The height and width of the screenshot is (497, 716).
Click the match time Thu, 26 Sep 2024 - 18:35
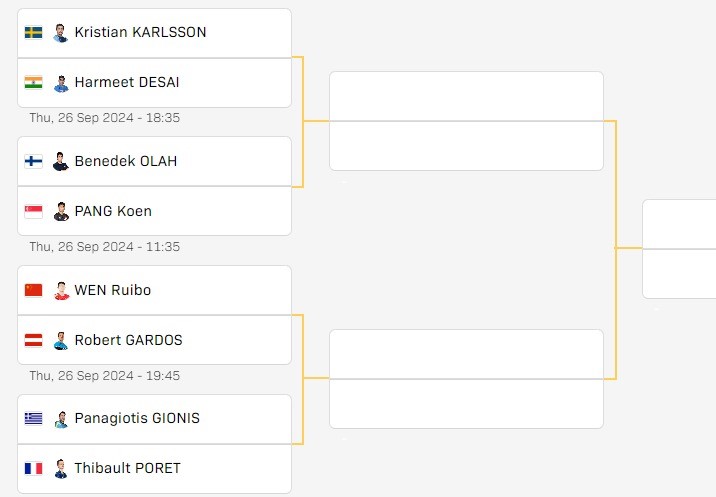[105, 118]
